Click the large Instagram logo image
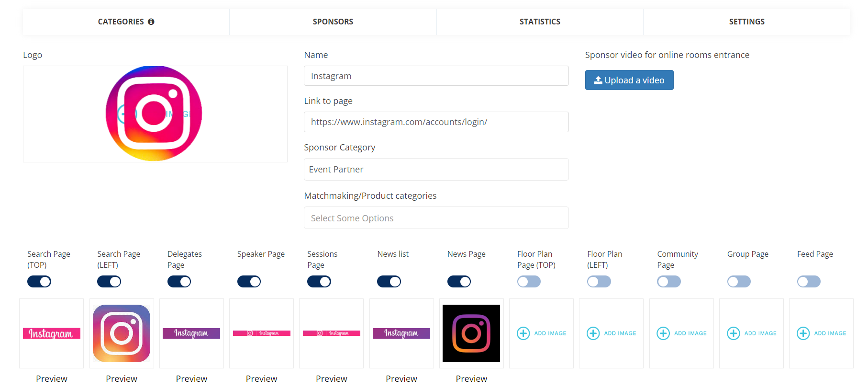This screenshot has height=389, width=868. click(154, 114)
